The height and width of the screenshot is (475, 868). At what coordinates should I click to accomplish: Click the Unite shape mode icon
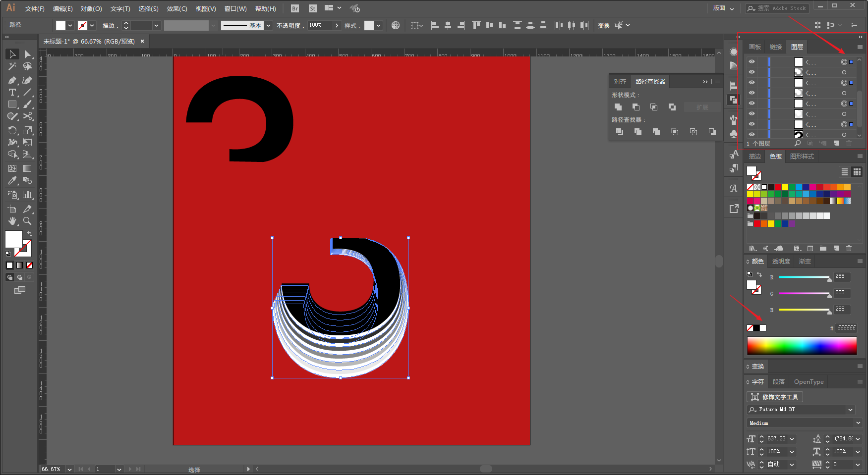click(618, 107)
